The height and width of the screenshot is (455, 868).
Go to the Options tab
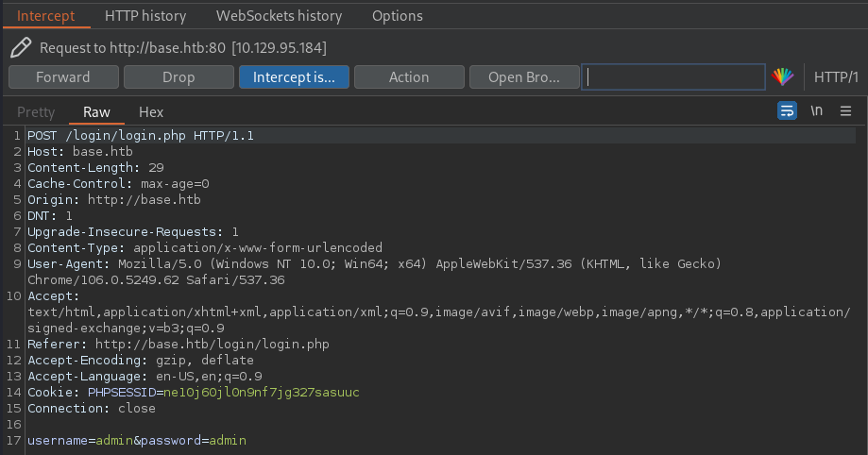click(x=398, y=16)
